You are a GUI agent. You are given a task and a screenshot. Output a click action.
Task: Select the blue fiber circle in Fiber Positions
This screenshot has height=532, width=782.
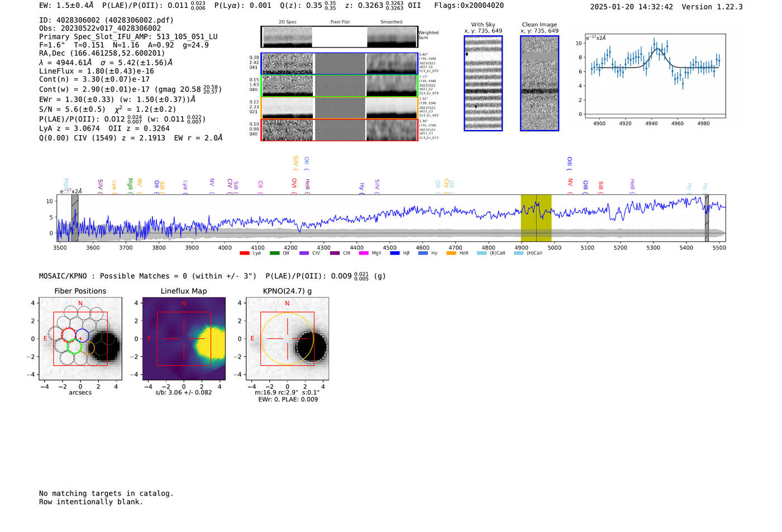click(83, 336)
